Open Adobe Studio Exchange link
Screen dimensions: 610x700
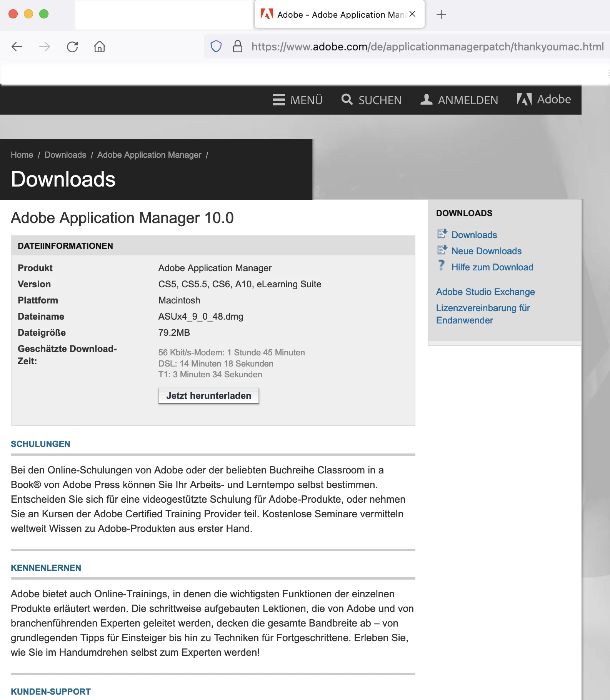[x=485, y=292]
